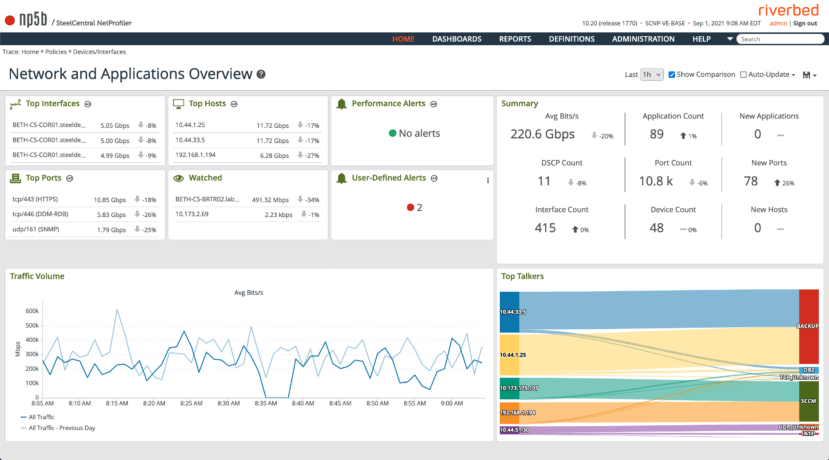Viewport: 829px width, 460px height.
Task: Open the DASHBOARDS menu
Action: [x=457, y=39]
